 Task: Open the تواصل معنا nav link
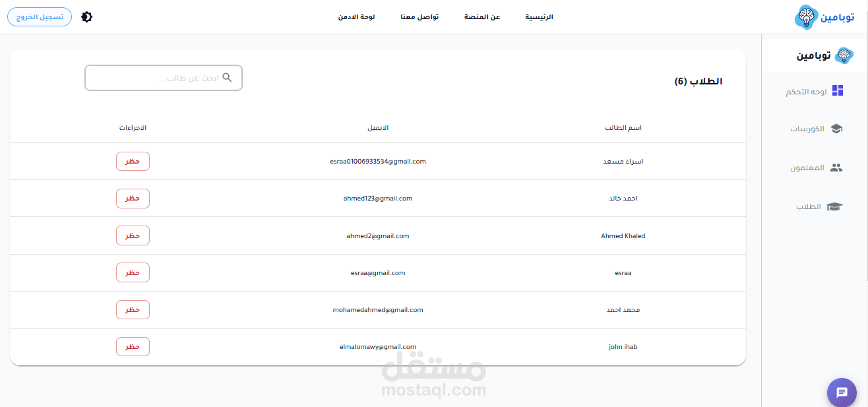(x=419, y=17)
